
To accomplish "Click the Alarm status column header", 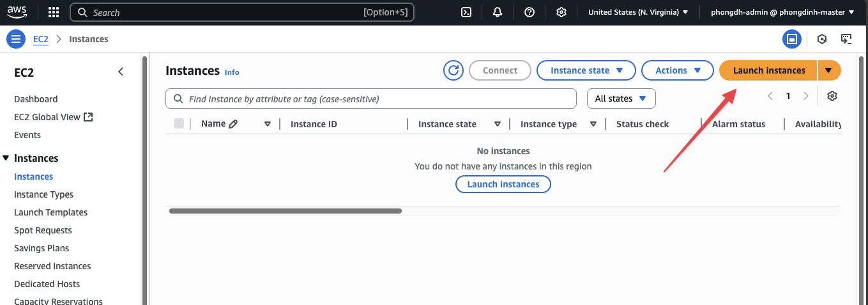I will (x=738, y=124).
